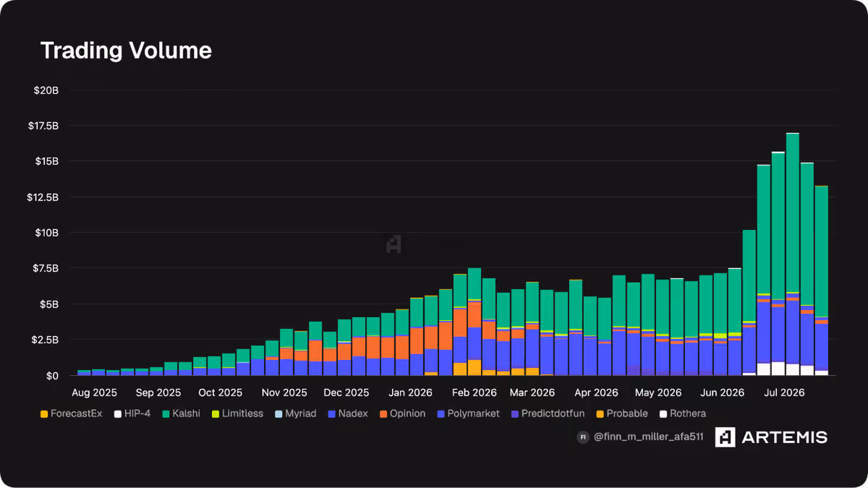
Task: Toggle the Myriad series label in legend
Action: 300,414
